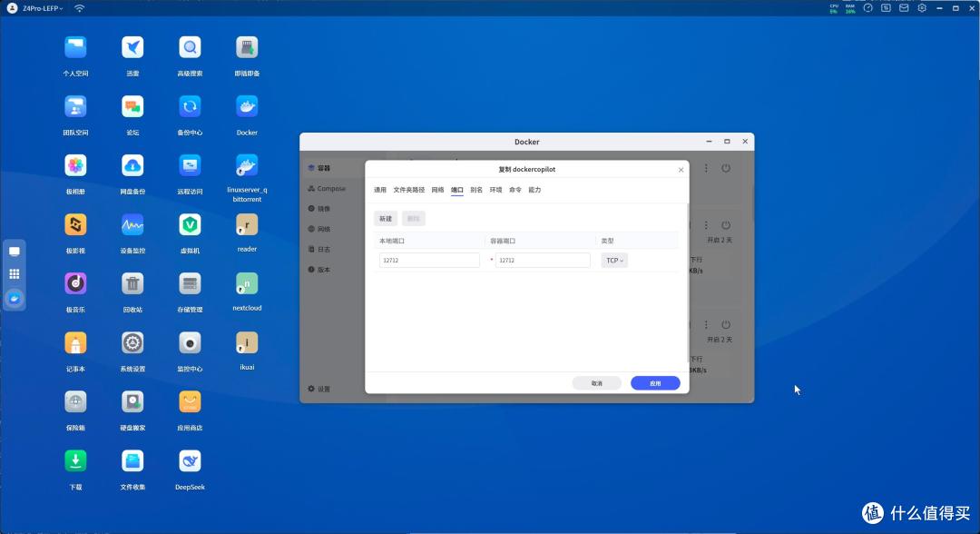The width and height of the screenshot is (980, 534).
Task: Open the 网络 tab in the dialog
Action: click(437, 190)
